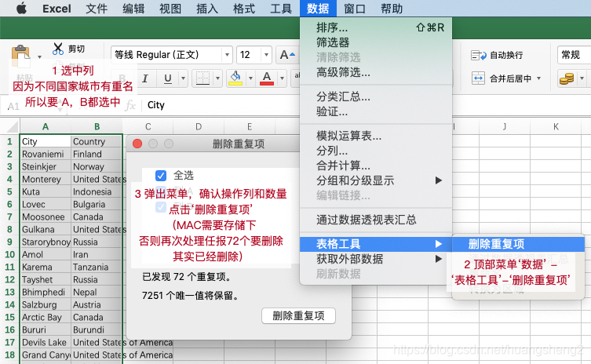Click cell containing Devils Lake
This screenshot has width=591, height=364.
[46, 343]
